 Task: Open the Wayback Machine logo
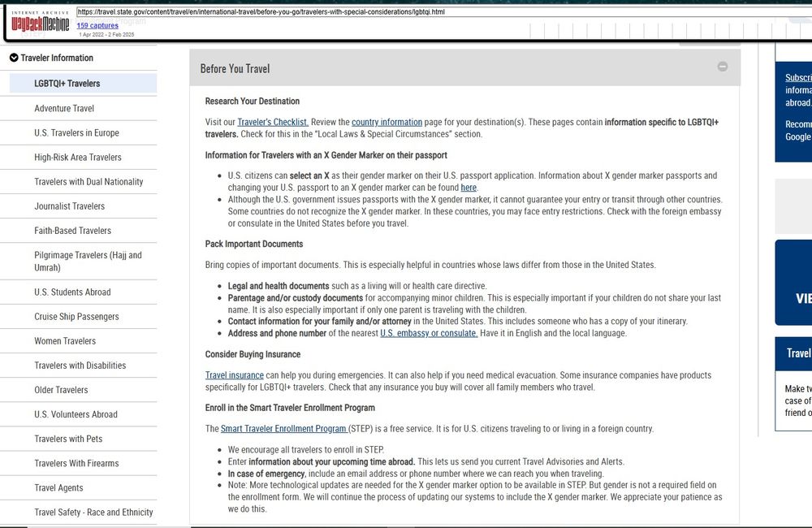click(41, 22)
